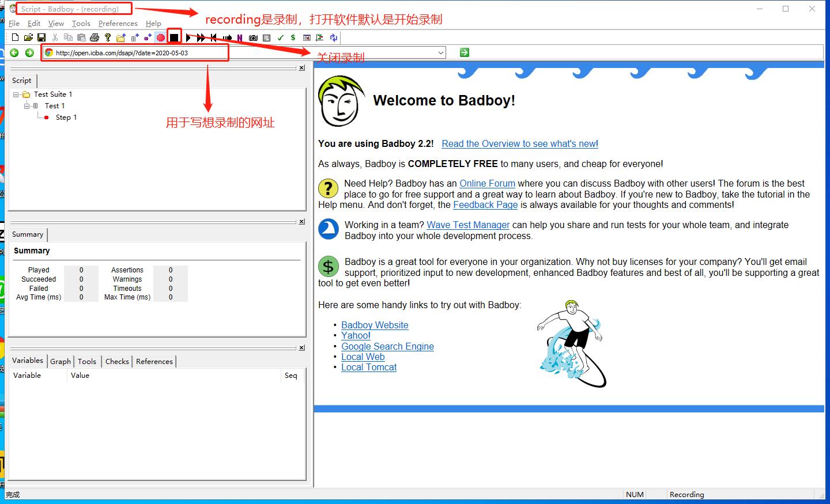Go forward with the green right arrow
The image size is (830, 504).
point(29,52)
